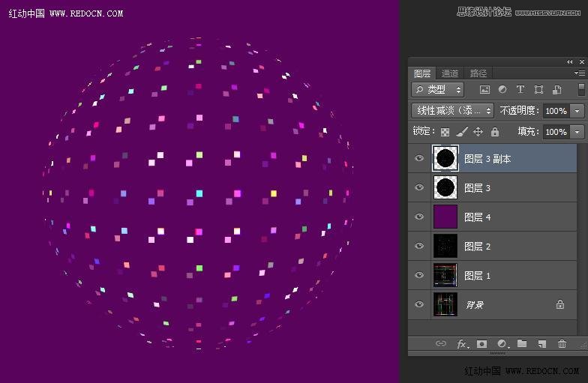Toggle the layer filter on/off switch
The image size is (588, 383).
[x=580, y=90]
